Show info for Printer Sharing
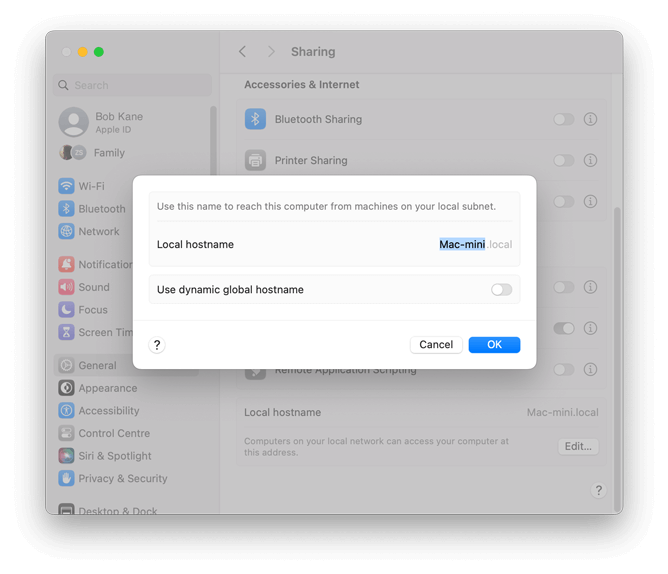This screenshot has height=574, width=668. pos(590,160)
